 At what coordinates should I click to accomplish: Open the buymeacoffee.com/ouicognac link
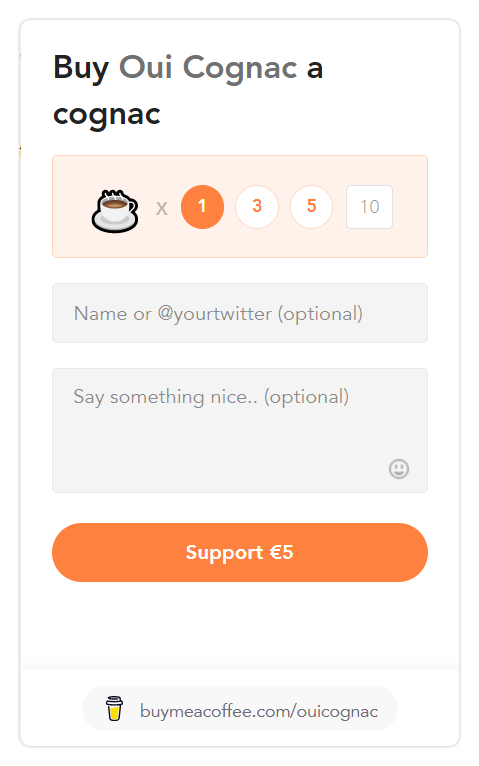(x=259, y=711)
